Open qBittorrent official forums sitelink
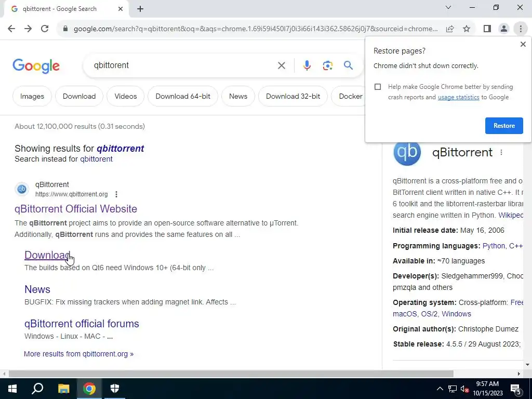This screenshot has height=399, width=532. pyautogui.click(x=82, y=324)
